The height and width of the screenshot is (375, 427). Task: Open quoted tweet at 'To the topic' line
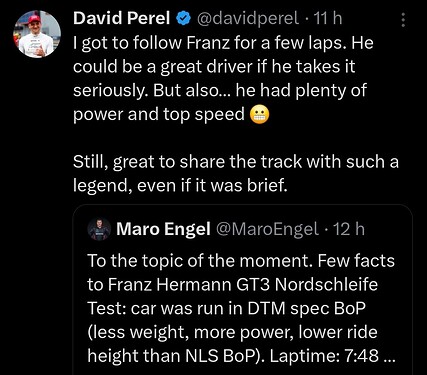tap(241, 261)
